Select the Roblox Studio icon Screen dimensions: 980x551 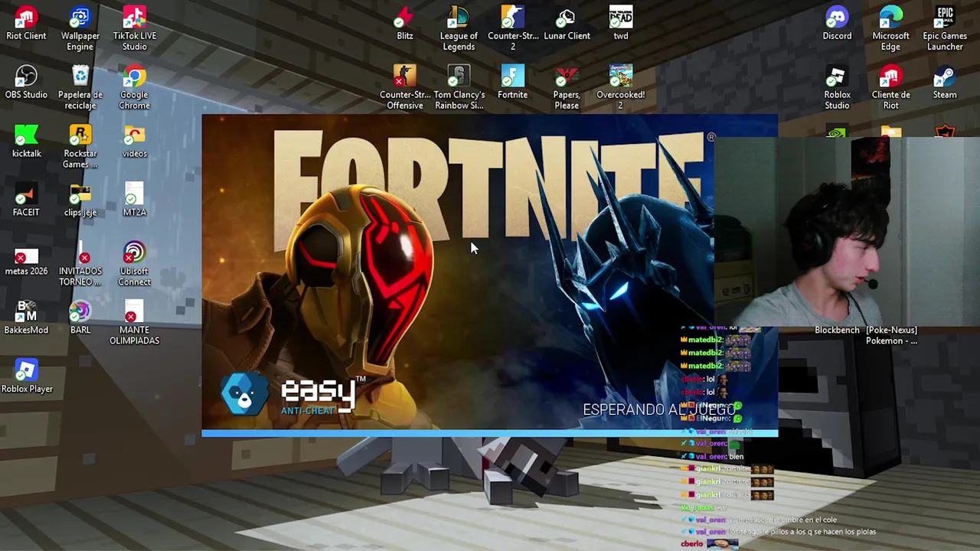pyautogui.click(x=837, y=88)
